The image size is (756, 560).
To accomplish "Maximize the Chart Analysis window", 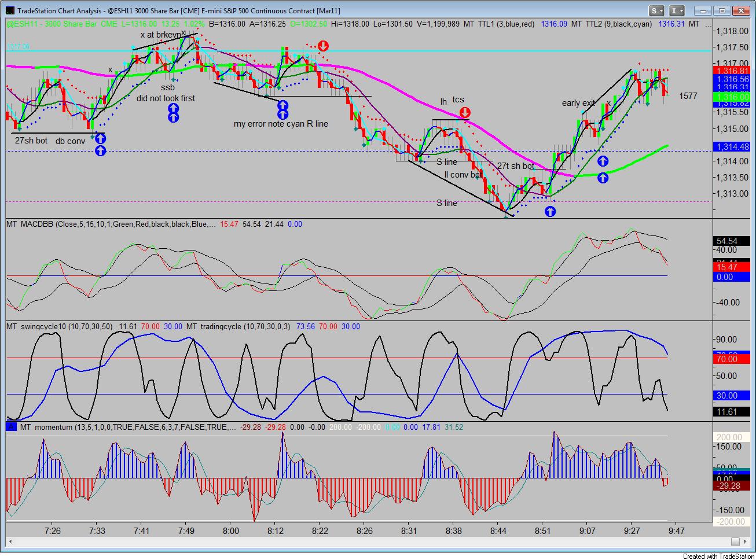I will 721,10.
